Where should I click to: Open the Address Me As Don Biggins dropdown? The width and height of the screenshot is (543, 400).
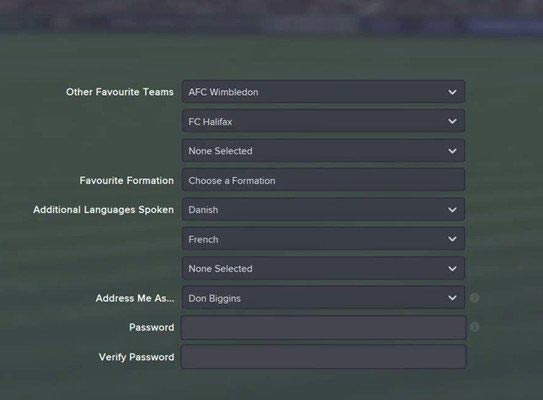[323, 298]
